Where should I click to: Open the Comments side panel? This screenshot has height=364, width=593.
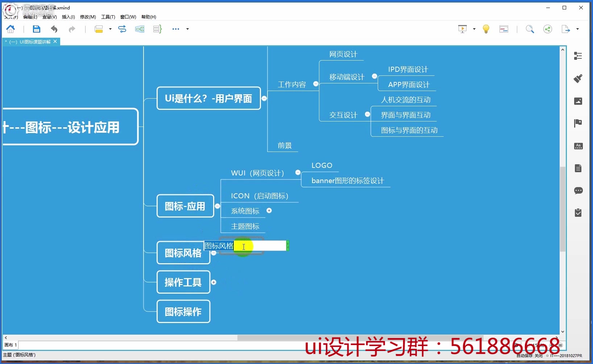coord(578,191)
